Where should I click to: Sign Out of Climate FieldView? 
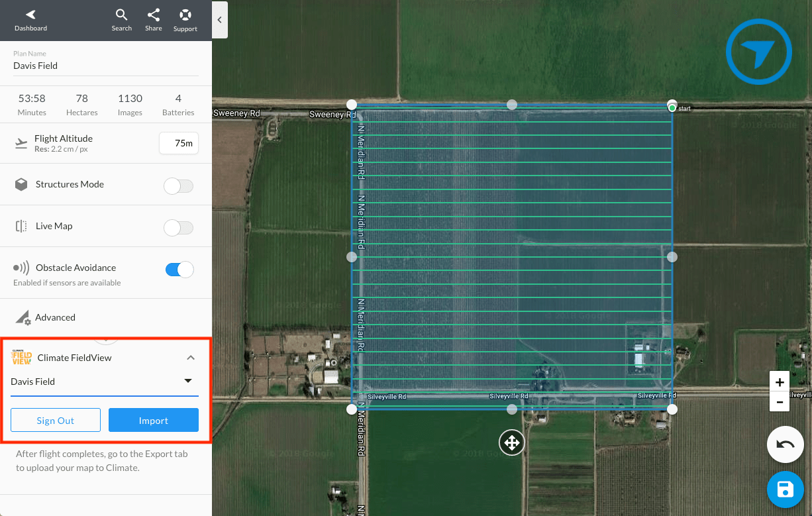[x=55, y=419]
